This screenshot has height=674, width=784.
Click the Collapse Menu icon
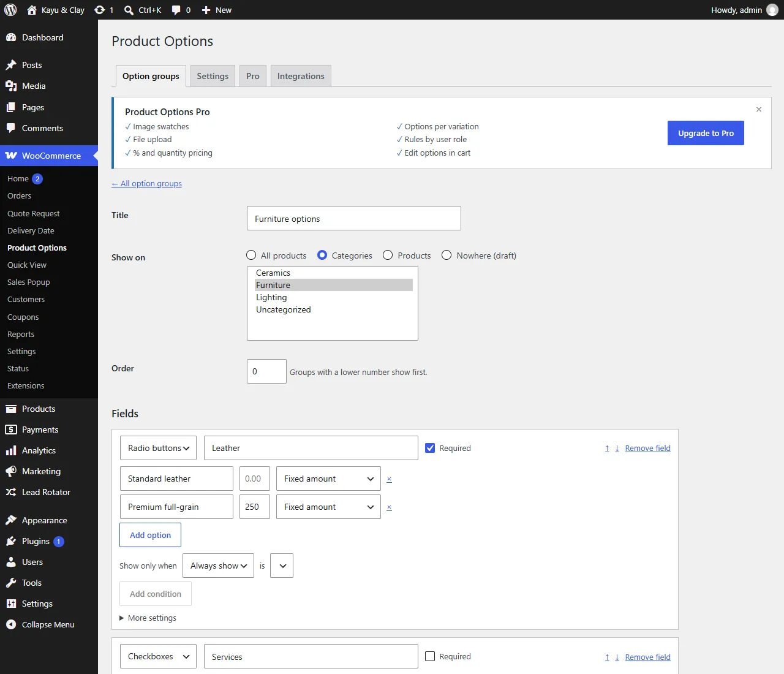[11, 624]
